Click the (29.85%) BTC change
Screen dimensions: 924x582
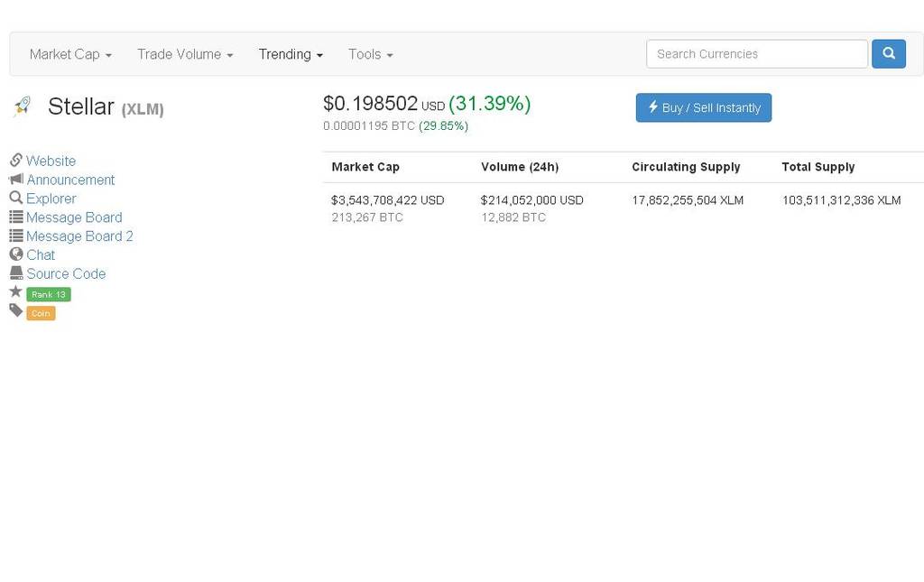tap(443, 126)
